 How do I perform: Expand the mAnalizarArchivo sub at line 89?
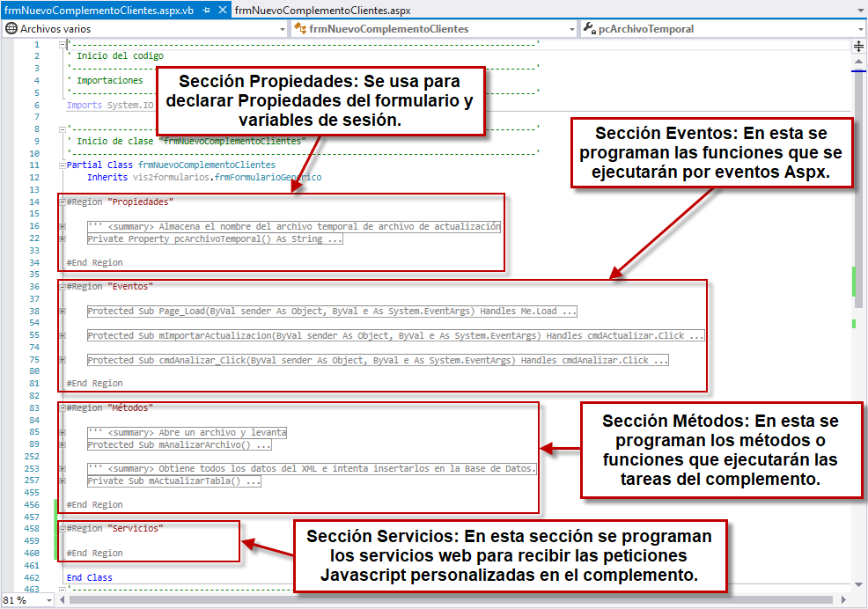tap(62, 444)
